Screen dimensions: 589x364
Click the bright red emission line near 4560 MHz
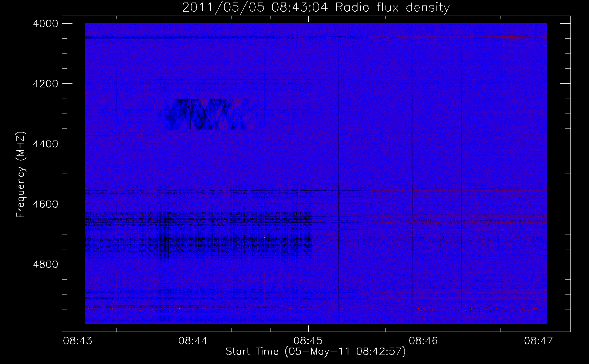[x=459, y=191]
